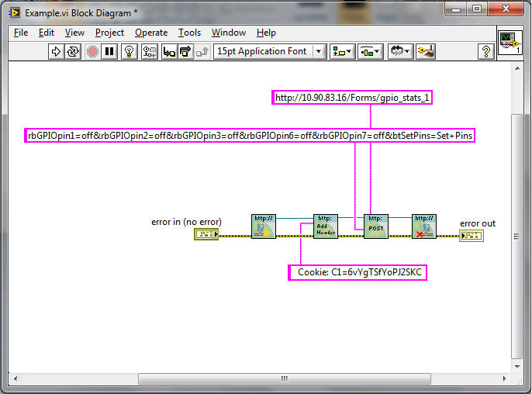This screenshot has height=394, width=532.
Task: Open the Reorder dropdown
Action: coord(401,52)
